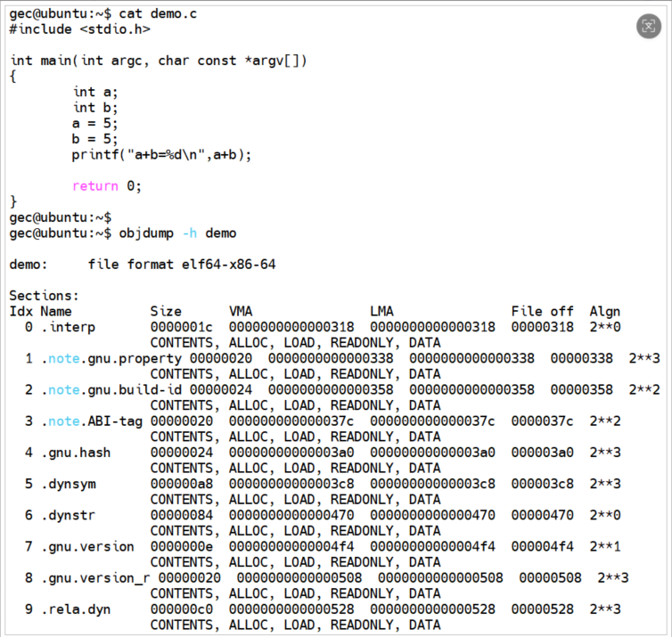Click the 'File off' column header
672x637 pixels.
click(x=542, y=312)
